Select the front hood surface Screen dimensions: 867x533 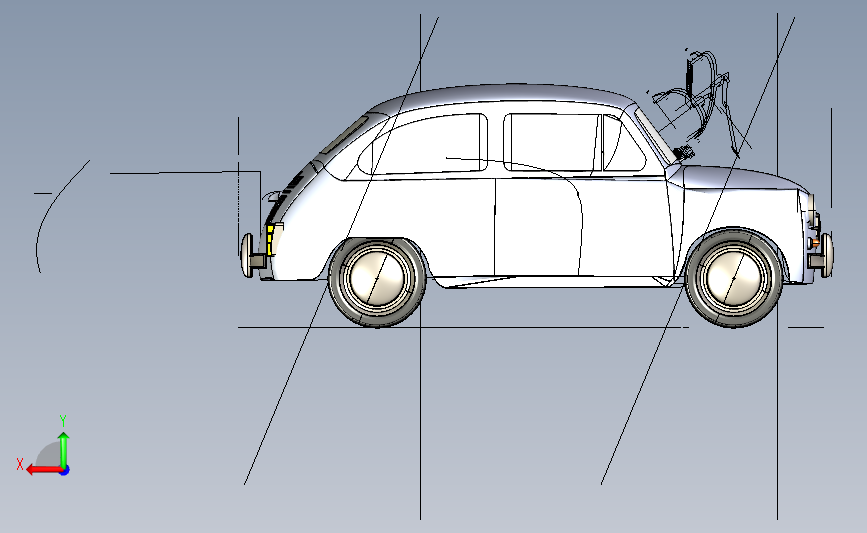741,177
